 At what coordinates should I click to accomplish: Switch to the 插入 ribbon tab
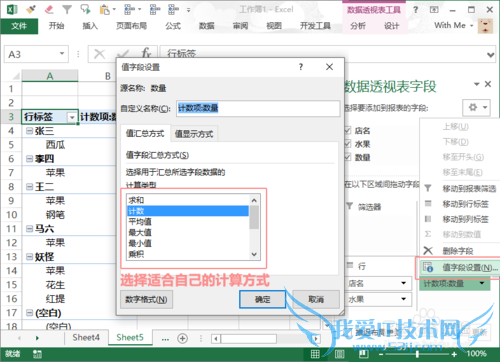90,26
